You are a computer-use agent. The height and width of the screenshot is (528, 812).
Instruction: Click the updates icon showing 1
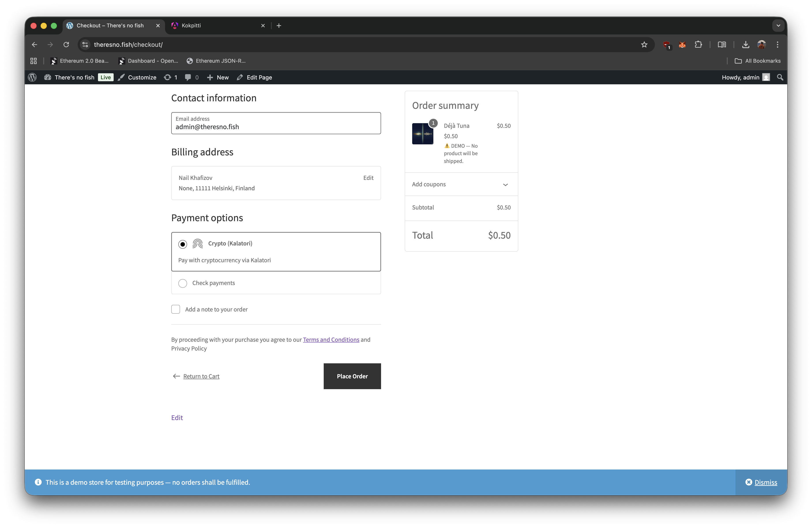click(170, 77)
